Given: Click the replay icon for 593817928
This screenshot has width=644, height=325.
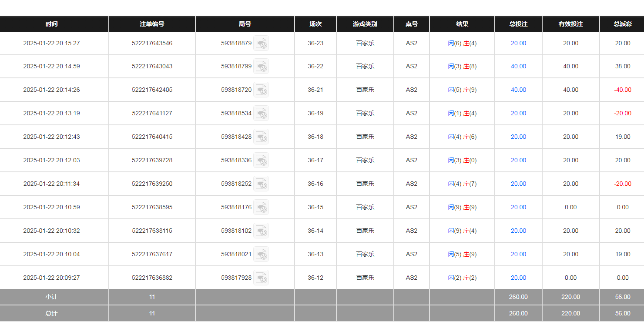Looking at the screenshot, I should click(261, 278).
